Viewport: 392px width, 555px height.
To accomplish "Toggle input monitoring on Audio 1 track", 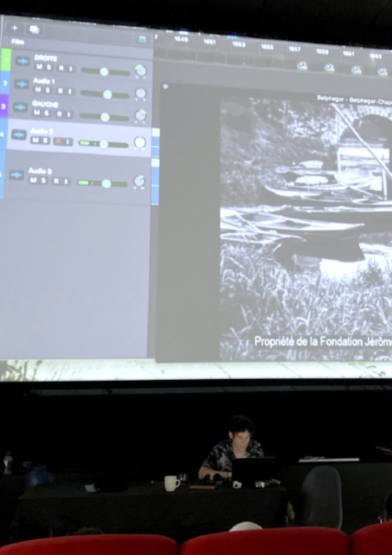I will (69, 91).
